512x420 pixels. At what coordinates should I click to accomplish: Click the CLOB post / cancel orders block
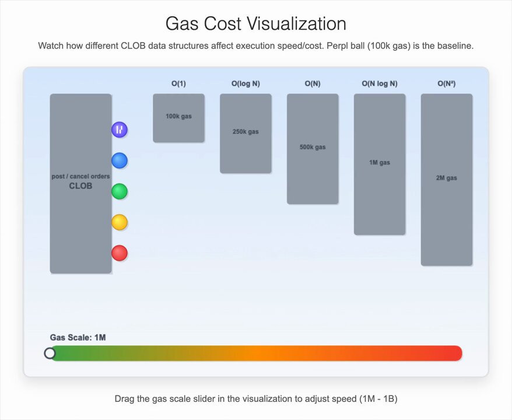(x=80, y=184)
